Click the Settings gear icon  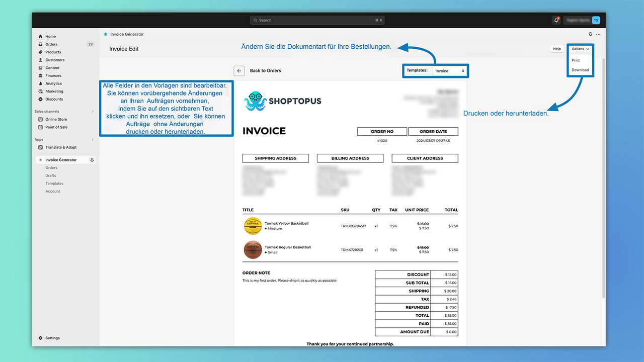[40, 338]
